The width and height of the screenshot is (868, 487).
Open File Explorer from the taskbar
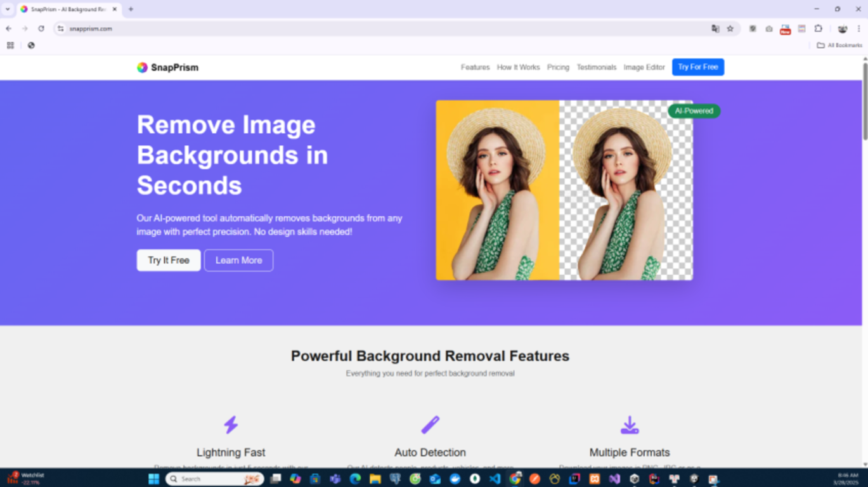pyautogui.click(x=375, y=479)
